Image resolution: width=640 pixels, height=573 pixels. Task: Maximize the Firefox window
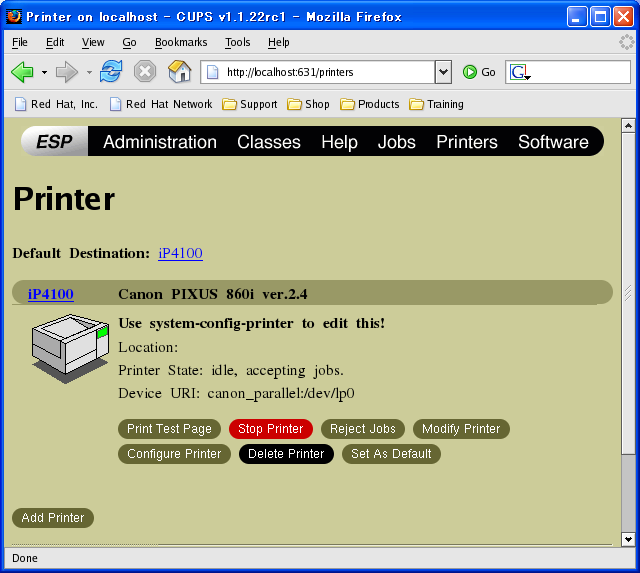click(600, 17)
